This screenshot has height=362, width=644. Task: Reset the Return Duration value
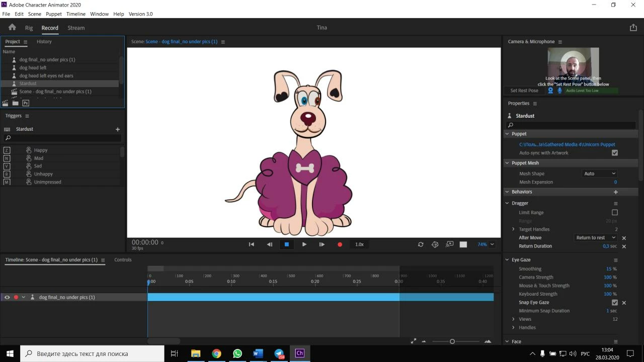pyautogui.click(x=624, y=246)
